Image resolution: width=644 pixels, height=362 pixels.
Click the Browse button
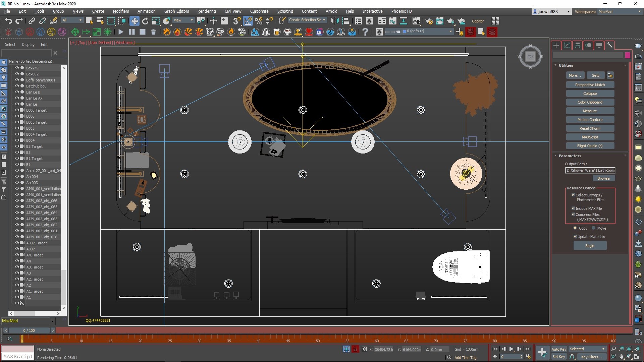tap(603, 178)
